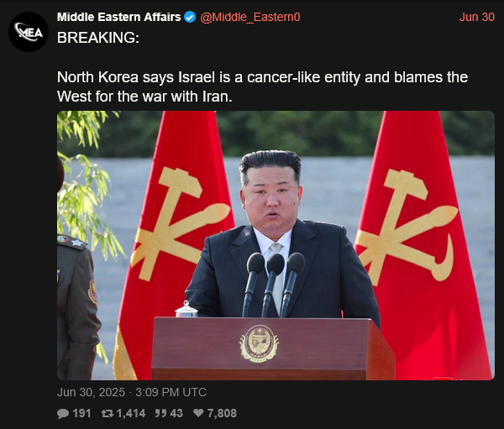Viewport: 504px width, 429px height.
Task: Click the retweet arrows icon
Action: 108,413
